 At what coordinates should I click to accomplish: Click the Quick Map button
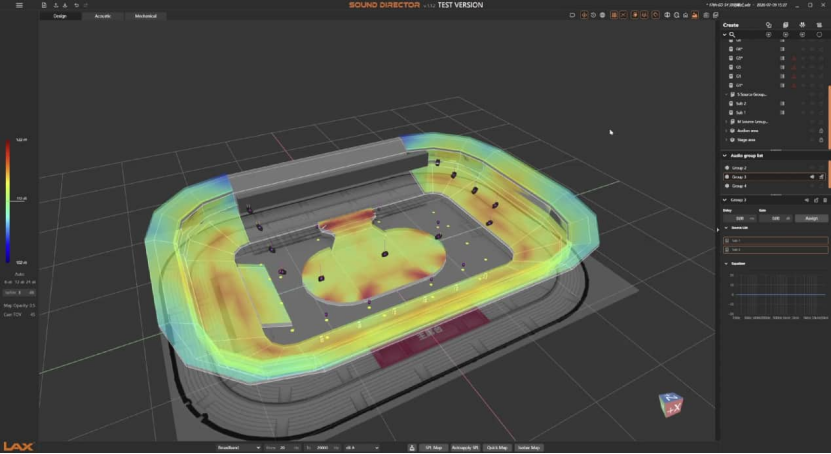tap(497, 448)
